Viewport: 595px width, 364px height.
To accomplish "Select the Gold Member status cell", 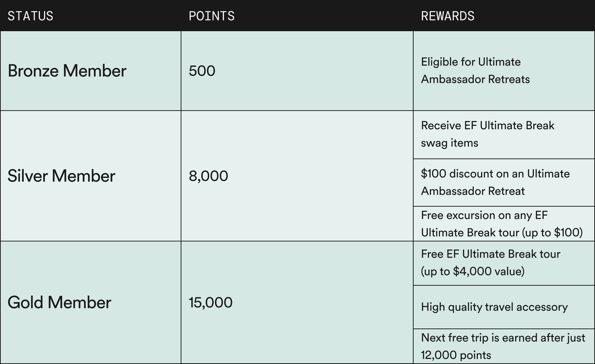I will click(59, 302).
